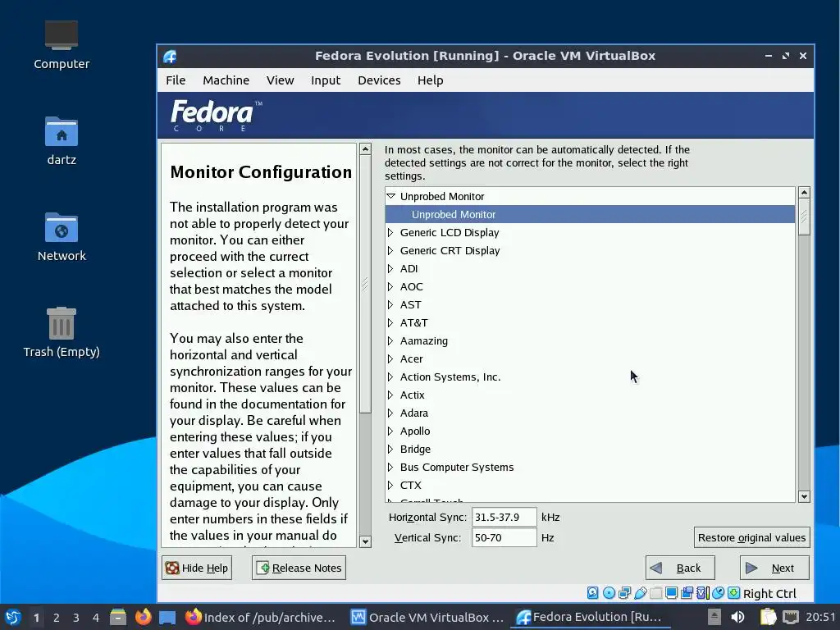
Task: Click the volume speaker icon in system tray
Action: 737,617
